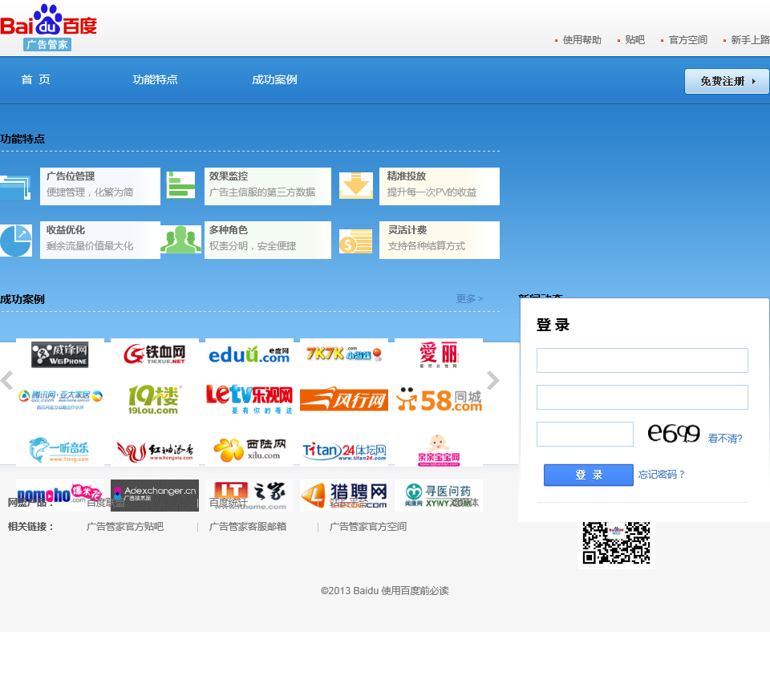Open the 西陆网 xilu.com logo
Screen dimensions: 770x700
249,450
